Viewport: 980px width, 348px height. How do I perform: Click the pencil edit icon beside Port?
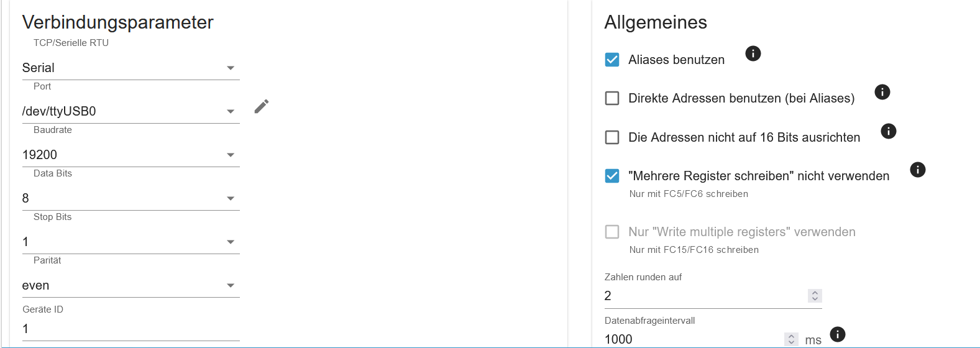coord(262,106)
